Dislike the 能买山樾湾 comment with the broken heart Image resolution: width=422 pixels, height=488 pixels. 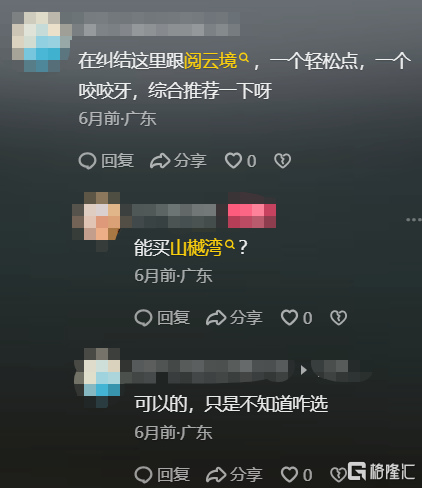339,317
